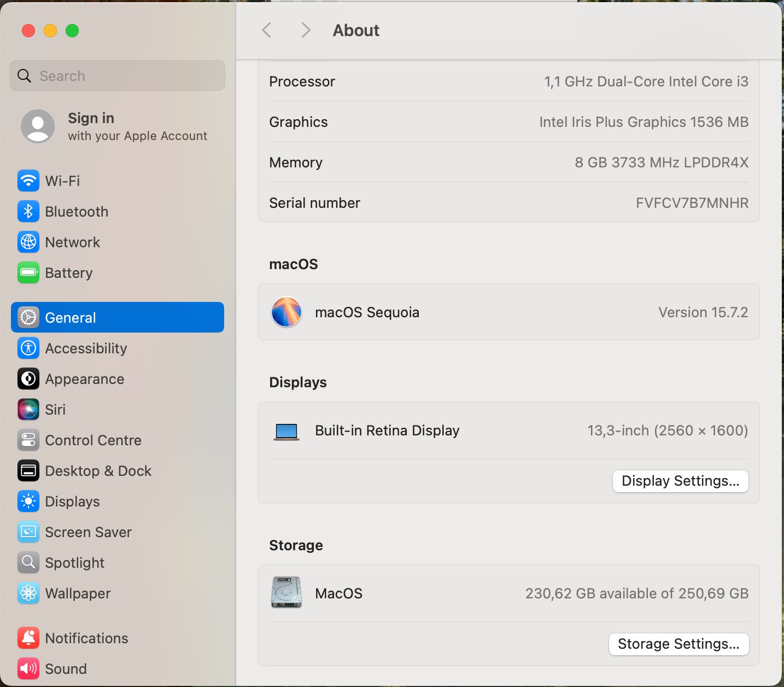This screenshot has height=687, width=784.
Task: Open Desktop & Dock settings
Action: click(x=98, y=470)
